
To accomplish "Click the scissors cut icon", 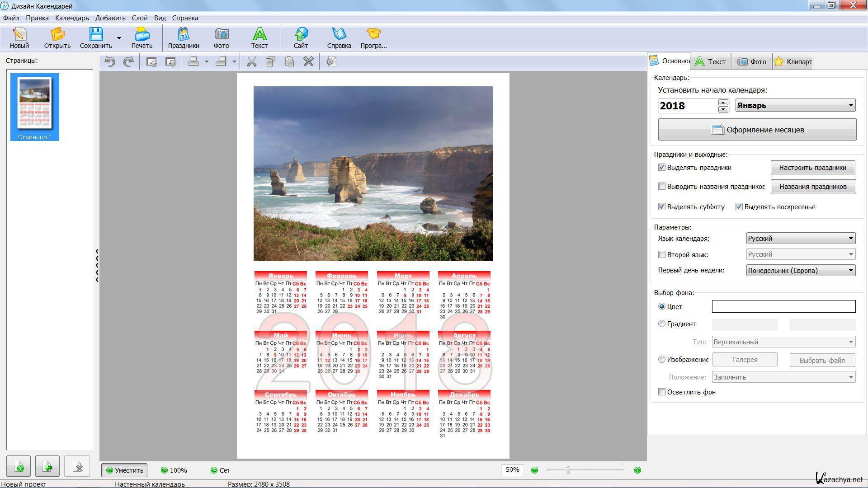I will click(x=252, y=62).
